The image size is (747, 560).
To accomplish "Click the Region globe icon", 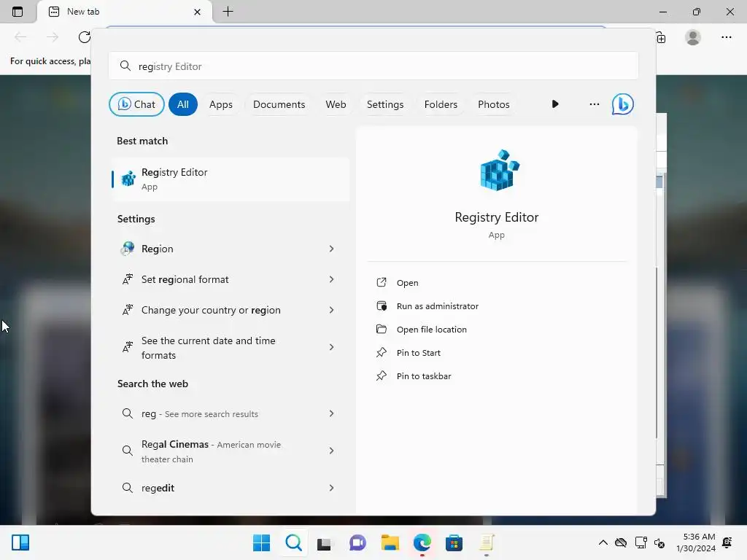I will pos(128,249).
